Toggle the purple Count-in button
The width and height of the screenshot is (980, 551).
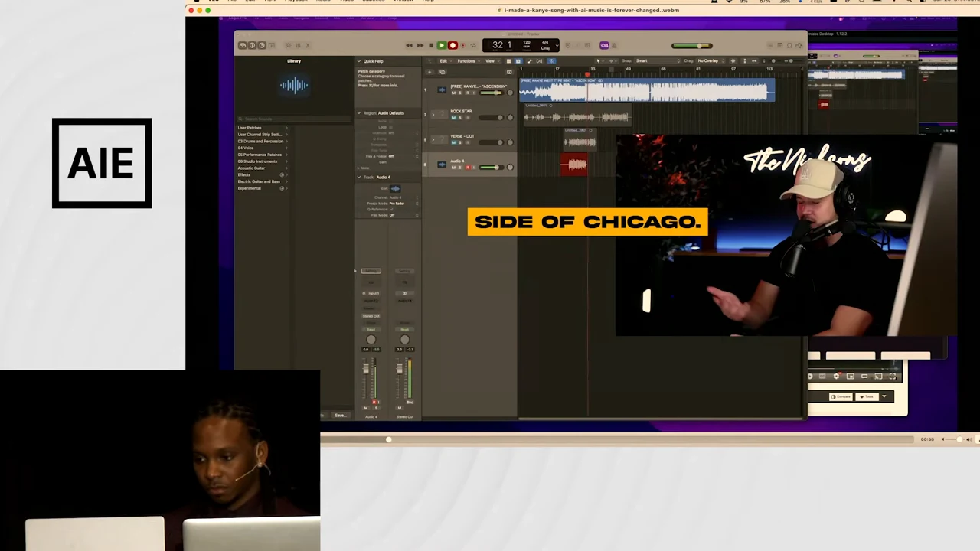click(x=604, y=45)
